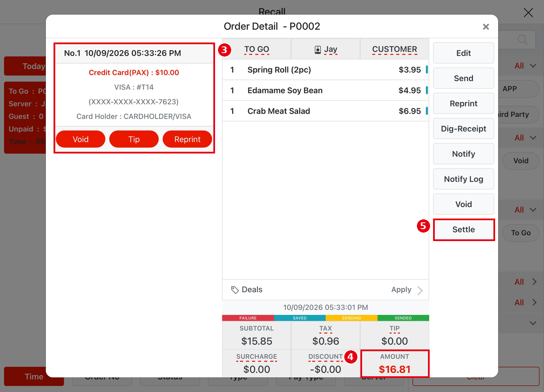The width and height of the screenshot is (544, 392).
Task: Click the search magnifier icon in Recall window
Action: 523,40
